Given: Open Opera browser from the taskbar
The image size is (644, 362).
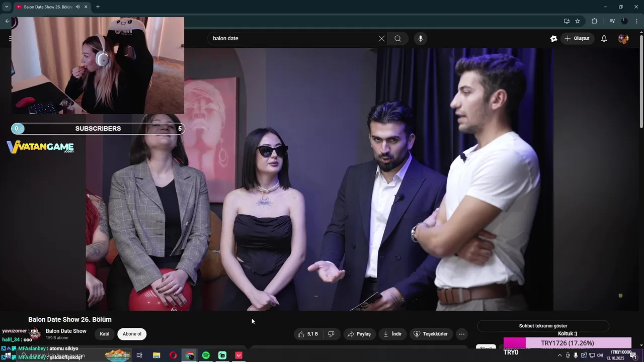Looking at the screenshot, I should (x=173, y=355).
